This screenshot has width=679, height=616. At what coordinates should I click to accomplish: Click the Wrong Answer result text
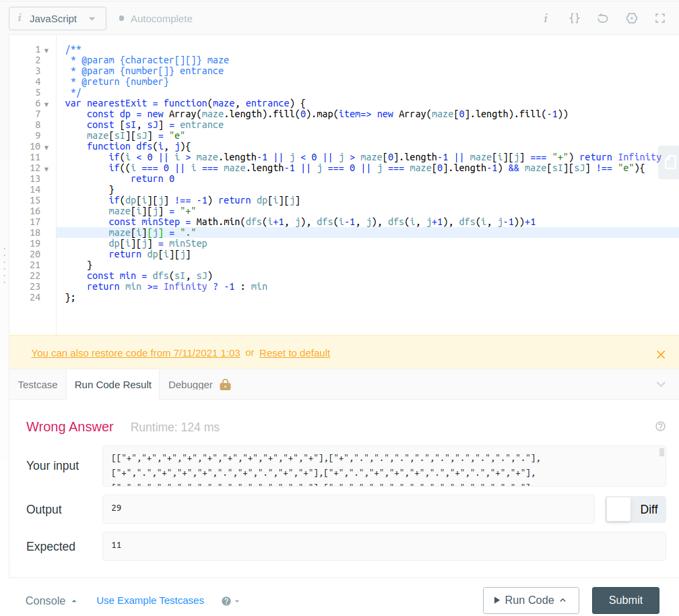coord(70,427)
